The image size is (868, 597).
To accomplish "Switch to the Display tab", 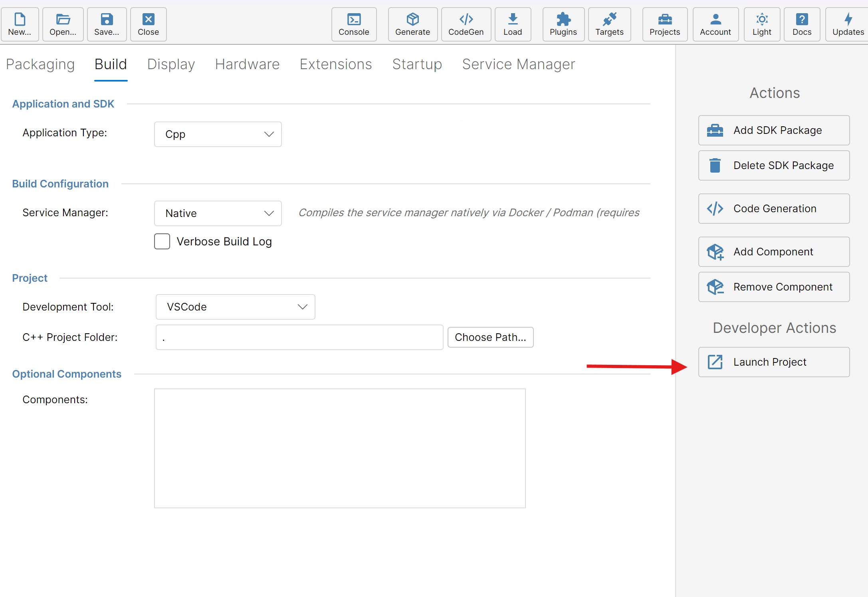I will pos(171,64).
